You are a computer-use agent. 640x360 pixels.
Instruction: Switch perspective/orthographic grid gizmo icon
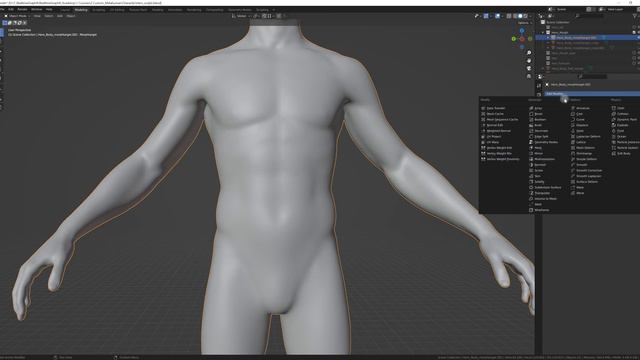point(529,76)
